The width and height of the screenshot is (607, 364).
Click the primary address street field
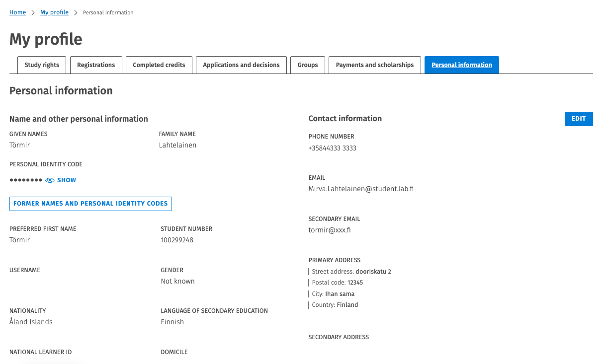[351, 272]
